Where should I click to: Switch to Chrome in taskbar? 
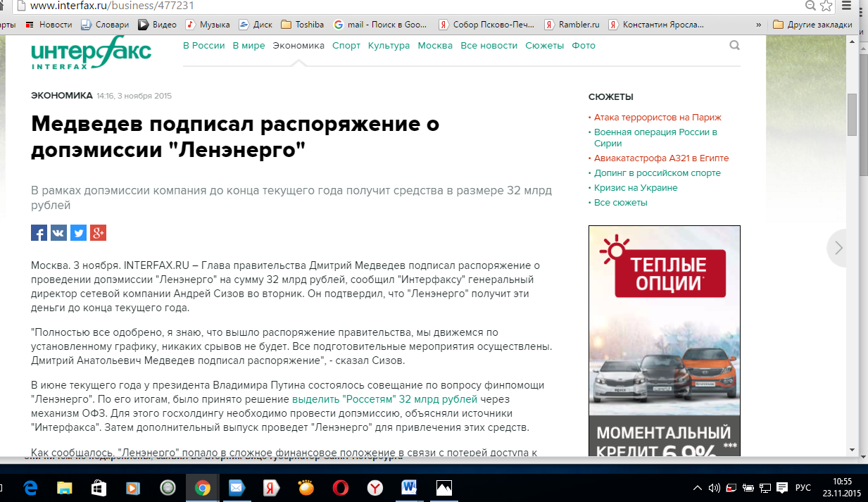tap(202, 487)
